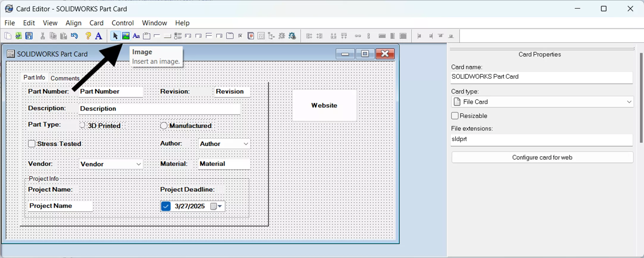Click the Website button on the card
This screenshot has height=258, width=644.
click(324, 105)
